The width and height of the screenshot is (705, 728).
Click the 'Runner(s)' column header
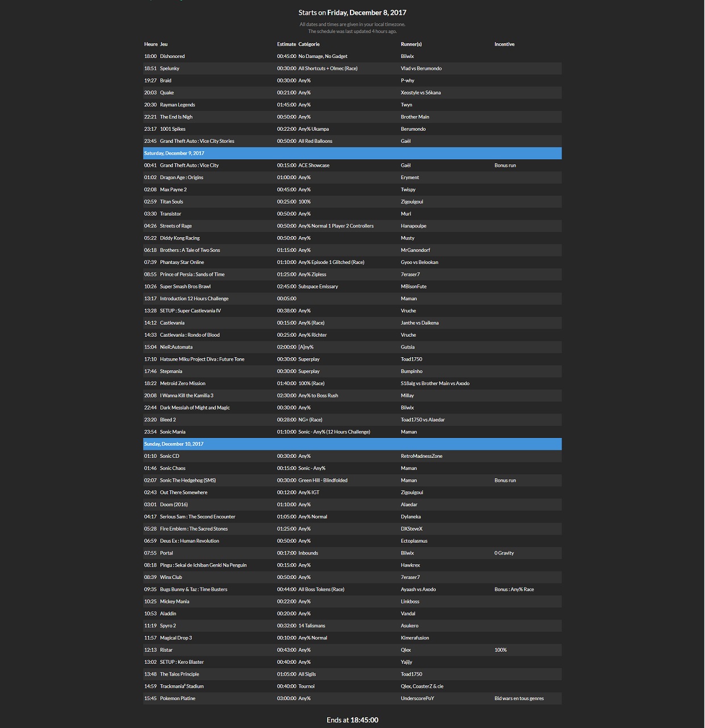(x=411, y=44)
